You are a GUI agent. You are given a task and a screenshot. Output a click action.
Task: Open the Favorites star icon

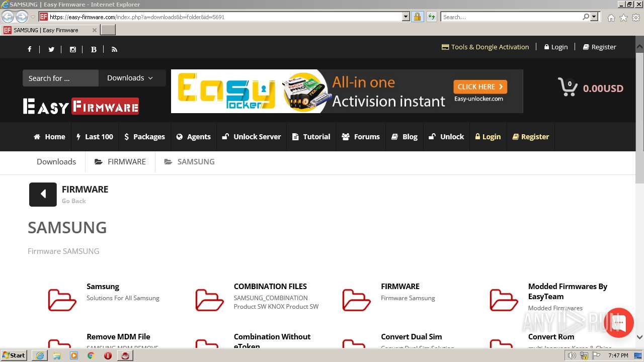623,18
